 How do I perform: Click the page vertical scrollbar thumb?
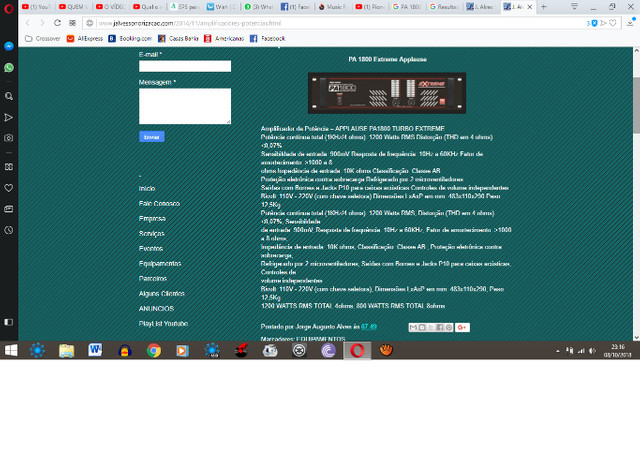point(636,105)
